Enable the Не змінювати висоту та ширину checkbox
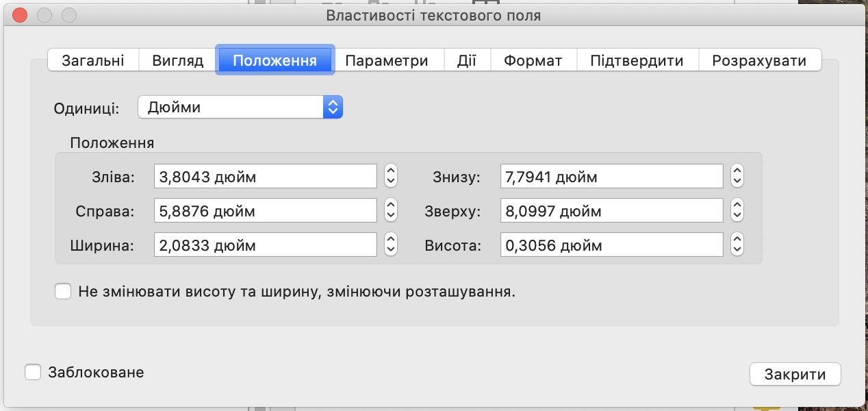 63,291
